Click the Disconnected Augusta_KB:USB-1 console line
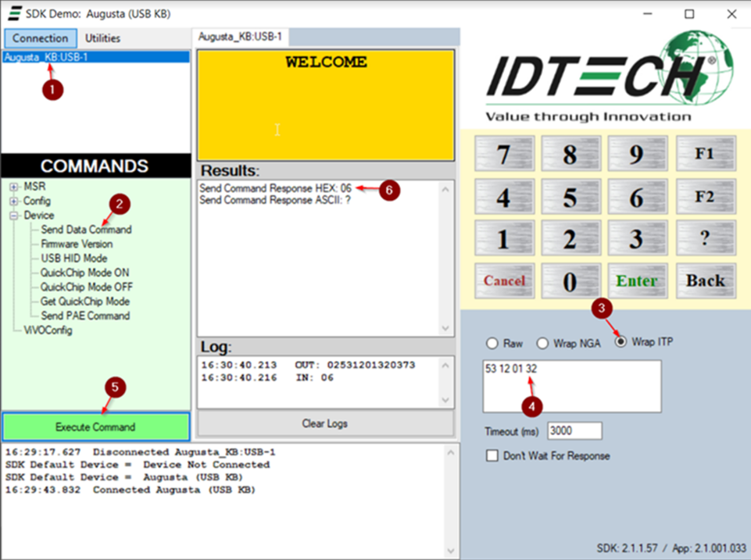Image resolution: width=751 pixels, height=560 pixels. [141, 452]
